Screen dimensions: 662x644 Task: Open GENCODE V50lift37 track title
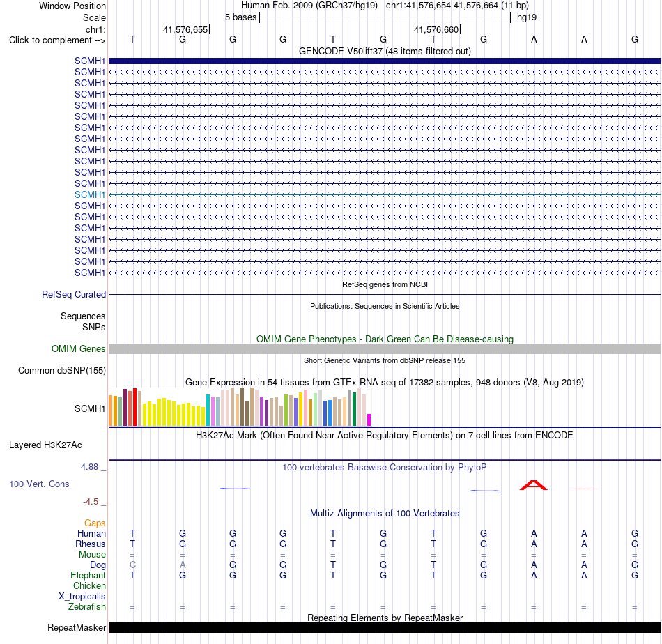click(385, 51)
